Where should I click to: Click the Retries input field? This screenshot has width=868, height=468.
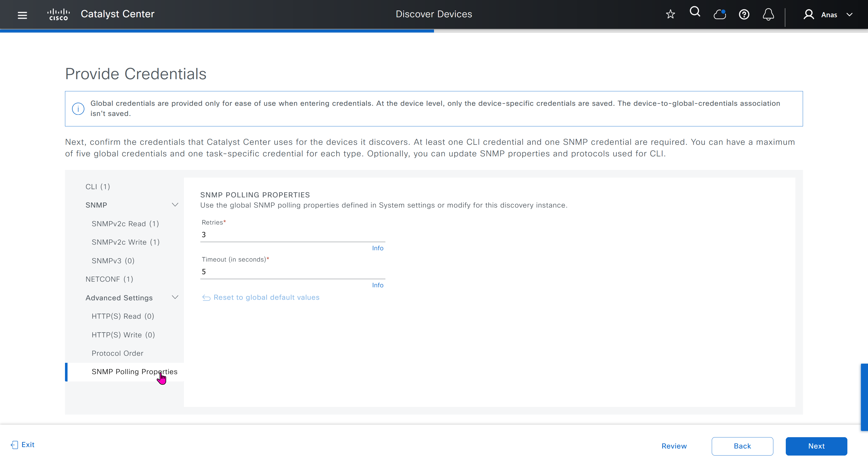(292, 235)
